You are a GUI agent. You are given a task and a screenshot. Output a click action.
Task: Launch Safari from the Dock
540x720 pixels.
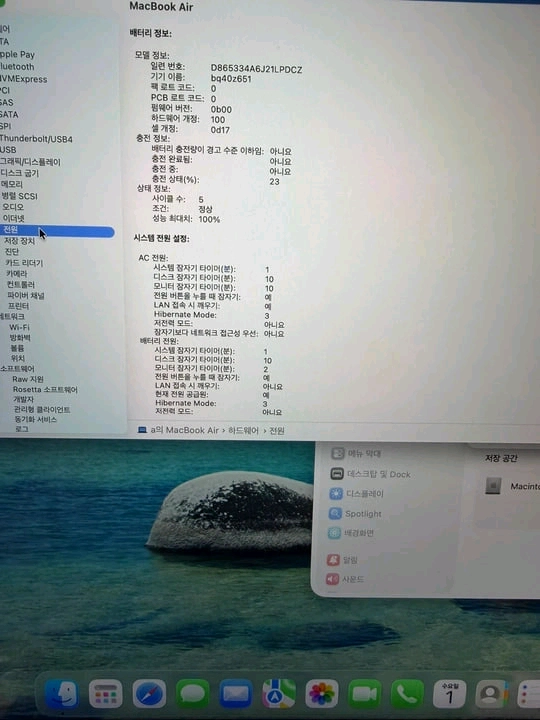[x=149, y=694]
